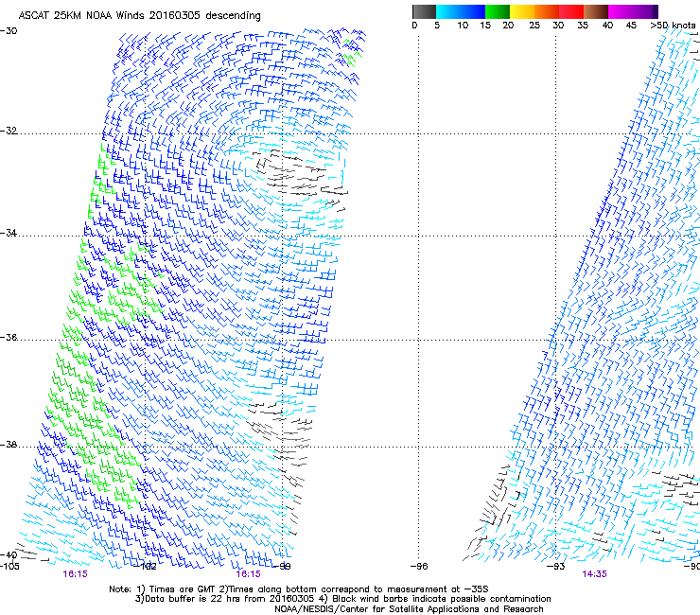Click the '10' legend scale label

tap(463, 26)
